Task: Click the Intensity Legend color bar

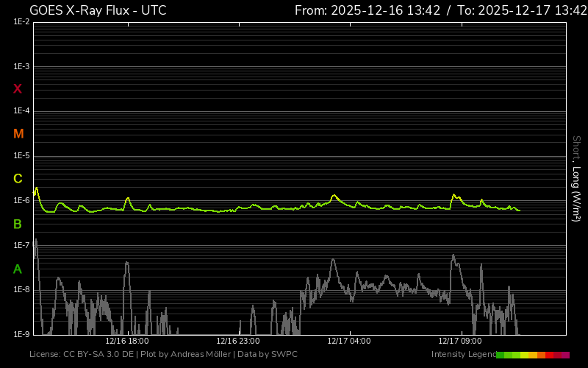Action: tap(533, 355)
